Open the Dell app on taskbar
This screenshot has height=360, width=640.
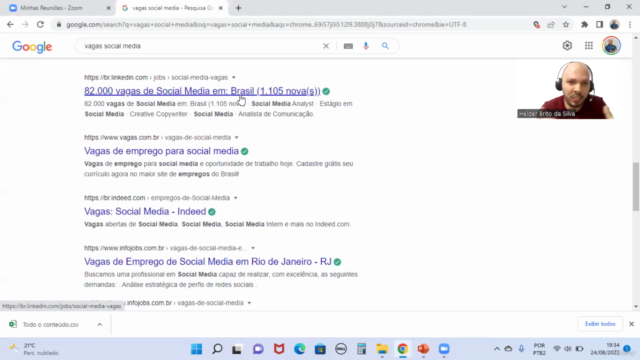341,349
